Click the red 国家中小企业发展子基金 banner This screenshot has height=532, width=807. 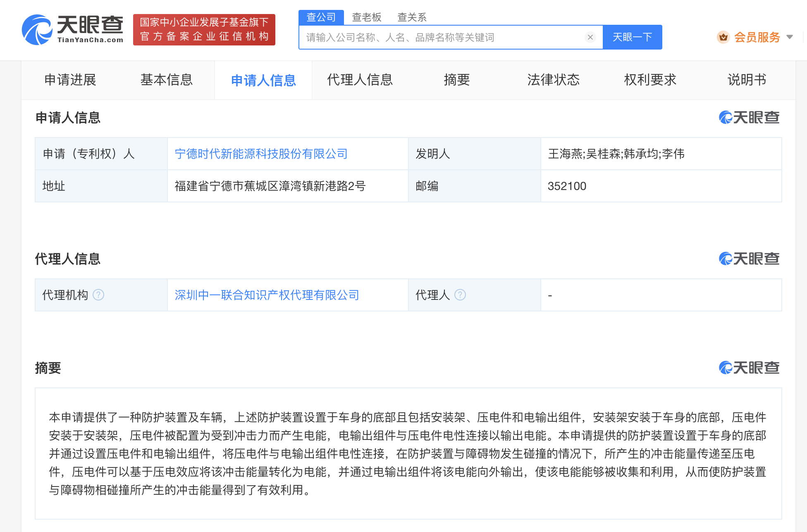tap(204, 29)
